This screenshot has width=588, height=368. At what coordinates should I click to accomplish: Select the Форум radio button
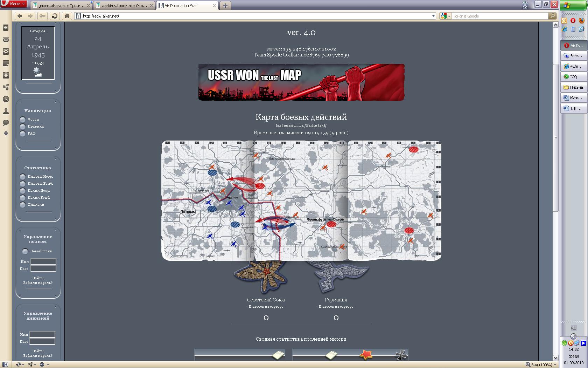tap(23, 120)
